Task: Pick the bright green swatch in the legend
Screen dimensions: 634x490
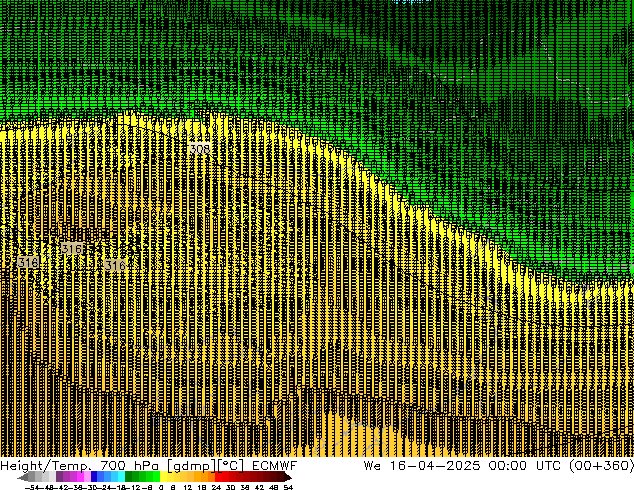Action: [x=156, y=477]
